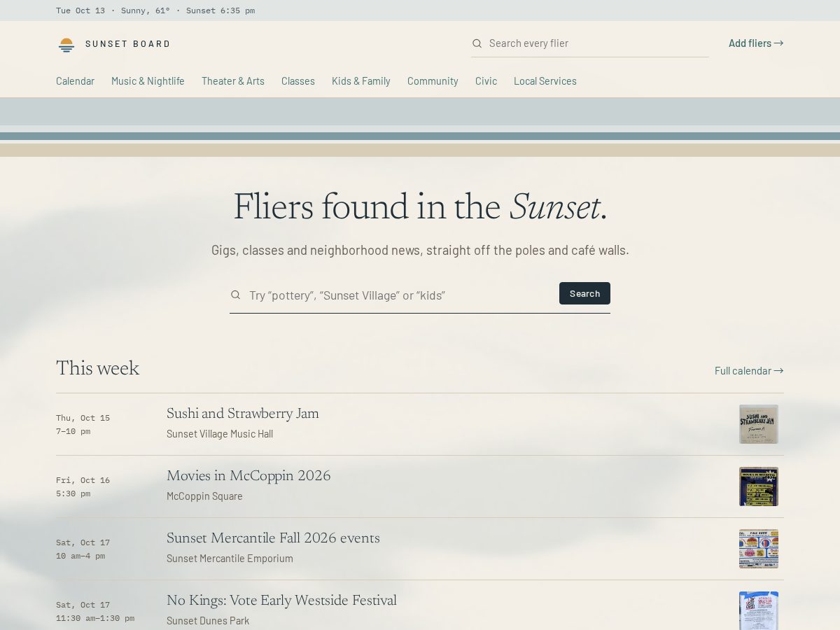Image resolution: width=840 pixels, height=630 pixels.
Task: View Sunset Mercantile flier thumbnail
Action: 759,549
